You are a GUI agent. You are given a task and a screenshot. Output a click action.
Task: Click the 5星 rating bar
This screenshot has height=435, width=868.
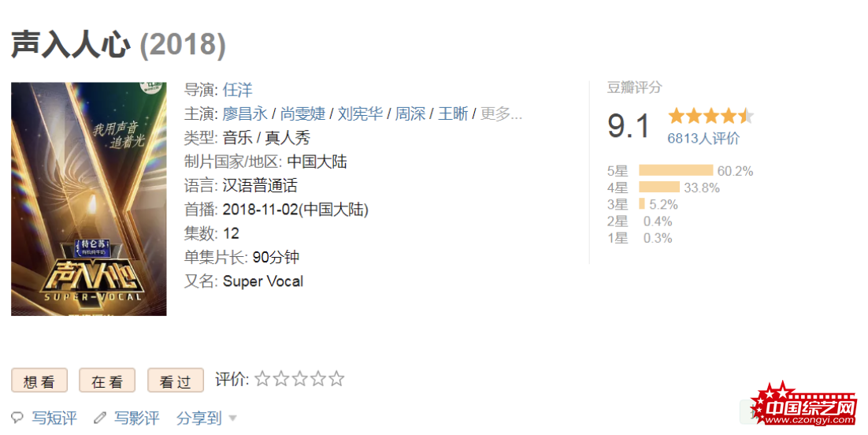point(676,170)
